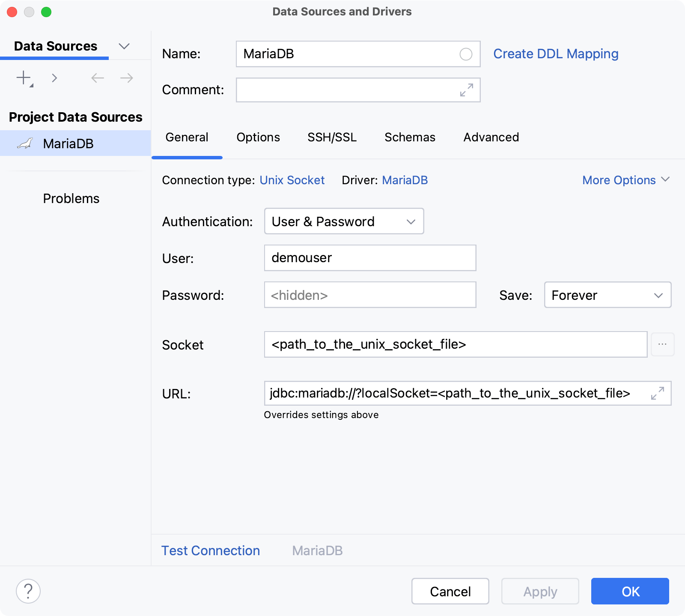Click the right-arrow run icon in the sidebar toolbar
Viewport: 685px width, 616px height.
tap(54, 78)
